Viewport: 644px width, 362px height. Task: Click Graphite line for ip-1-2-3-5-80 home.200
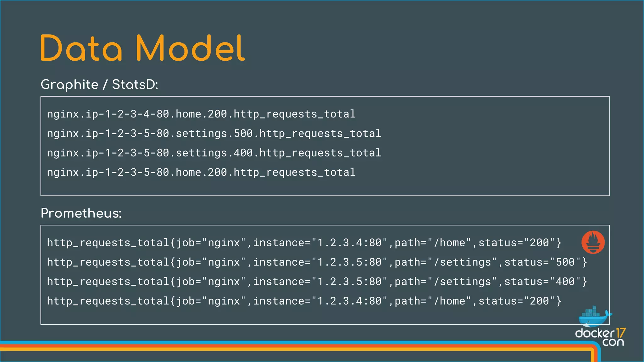click(201, 173)
